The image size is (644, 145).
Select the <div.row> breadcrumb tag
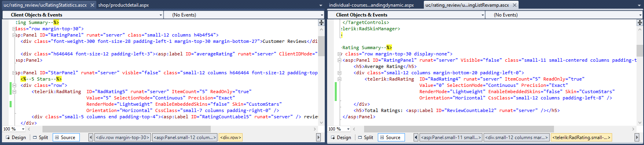point(231,138)
